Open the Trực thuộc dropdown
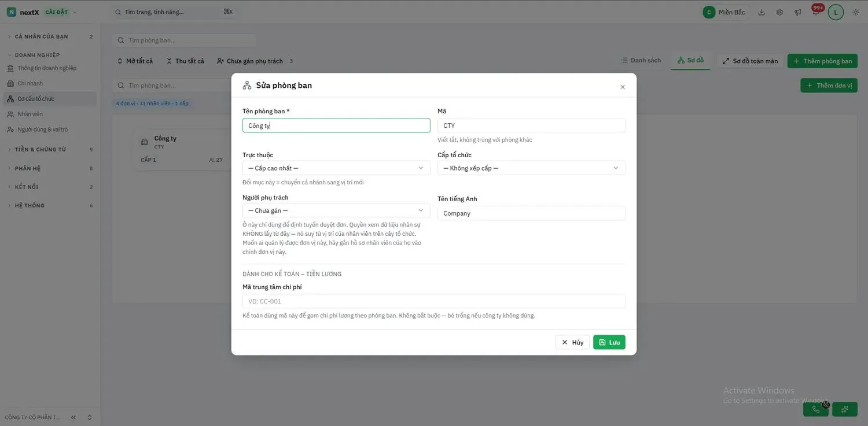Screen dimensions: 868x426 coord(336,168)
